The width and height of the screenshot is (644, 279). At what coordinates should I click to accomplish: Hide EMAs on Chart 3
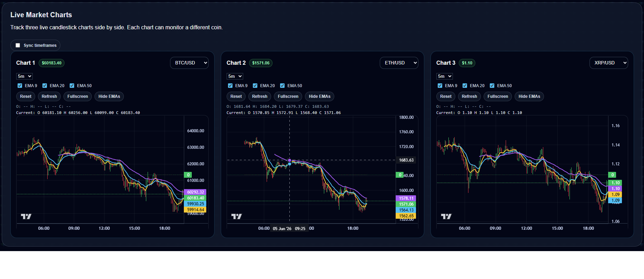coord(529,96)
